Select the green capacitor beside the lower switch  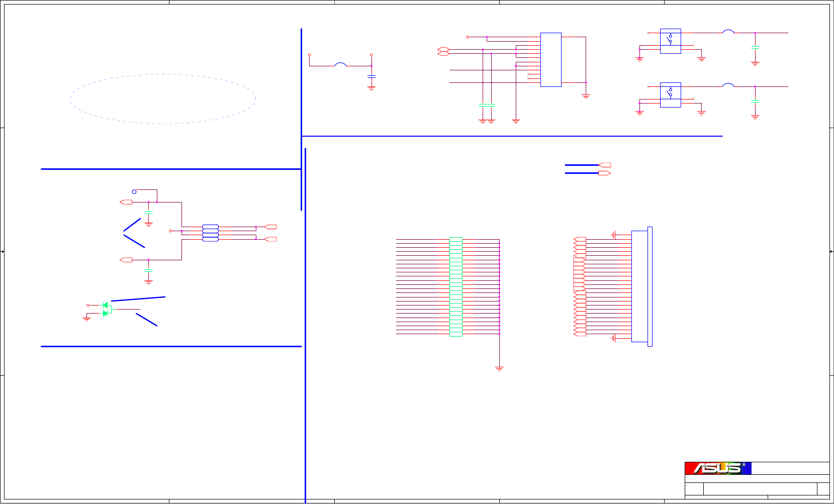pyautogui.click(x=755, y=101)
